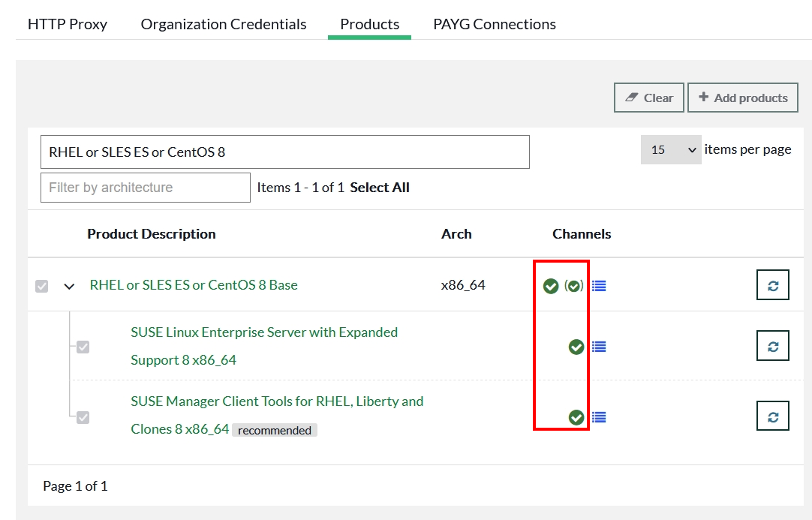Open the PAYG Connections tab

[x=495, y=24]
